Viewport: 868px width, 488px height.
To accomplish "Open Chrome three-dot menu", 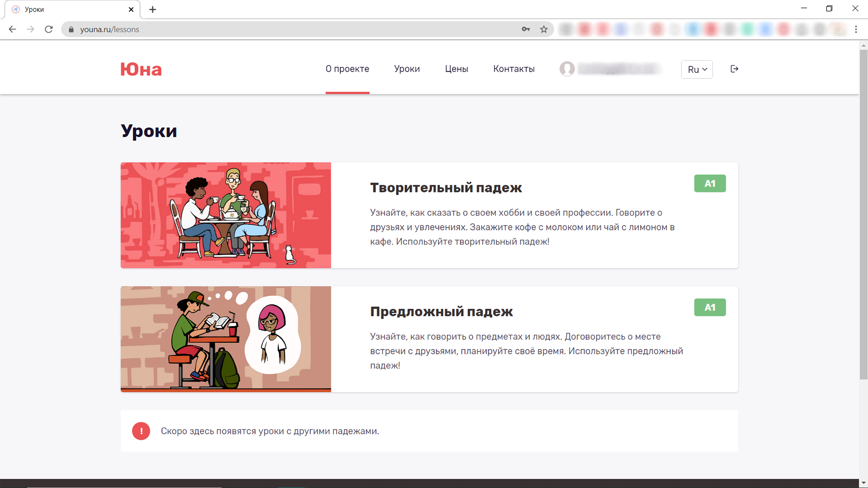I will tap(856, 29).
